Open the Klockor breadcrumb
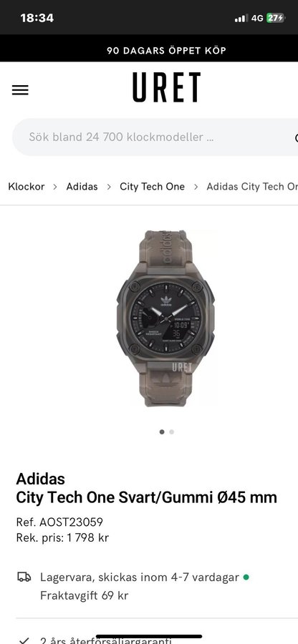Image resolution: width=298 pixels, height=644 pixels. coord(27,187)
